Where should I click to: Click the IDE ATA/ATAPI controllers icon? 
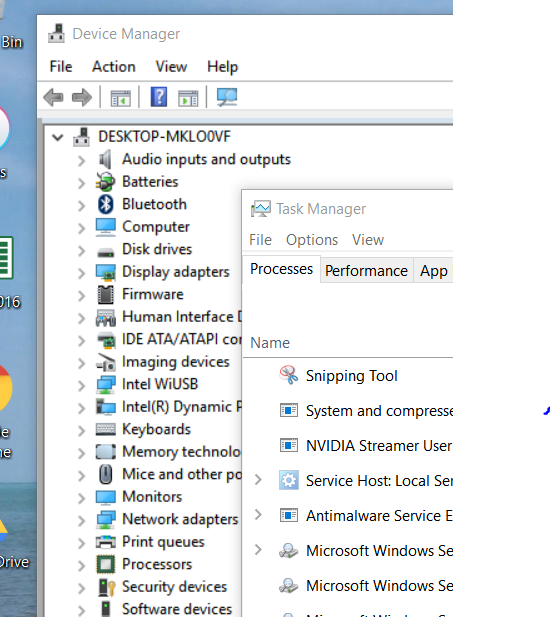(106, 340)
